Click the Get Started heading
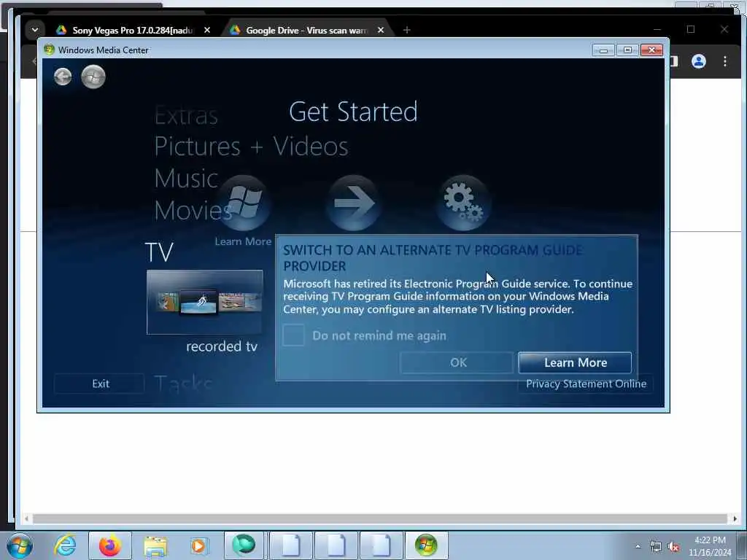Screen dimensions: 747x560 pyautogui.click(x=353, y=112)
